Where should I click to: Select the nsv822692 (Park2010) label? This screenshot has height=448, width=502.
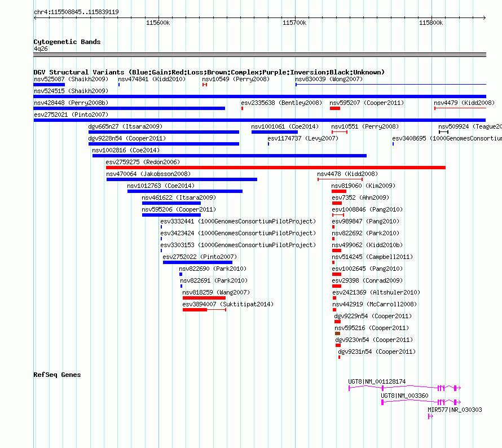(366, 233)
